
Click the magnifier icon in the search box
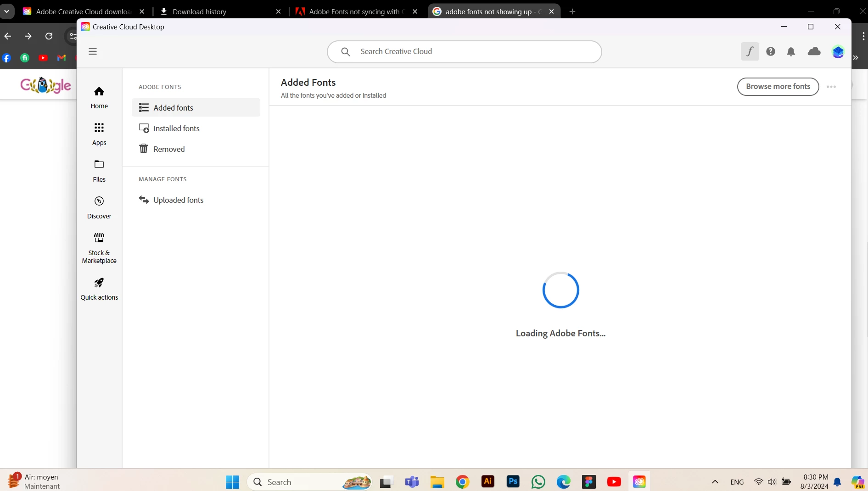pyautogui.click(x=346, y=52)
